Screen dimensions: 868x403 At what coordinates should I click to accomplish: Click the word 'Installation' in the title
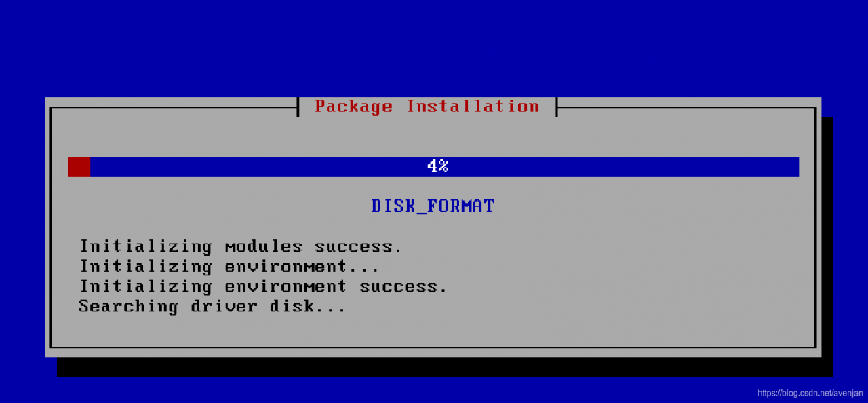tap(473, 107)
